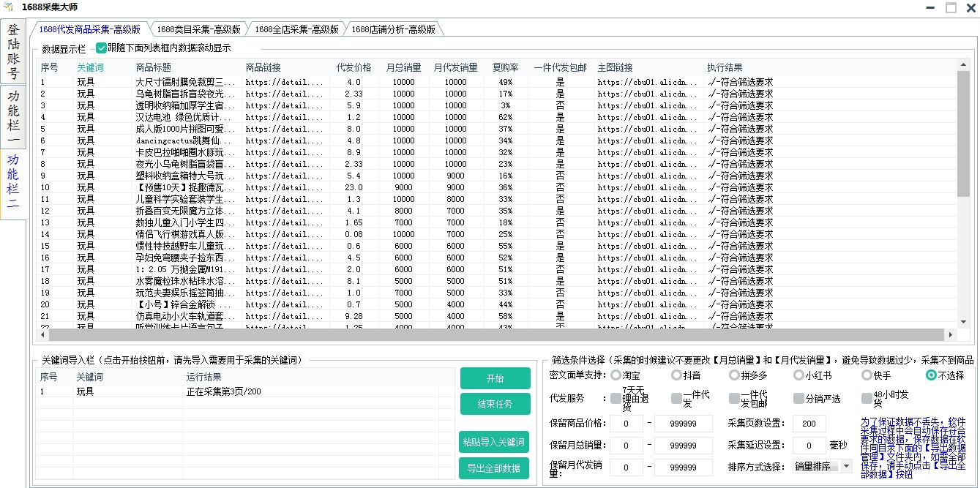Click price cell 23.0 in row 10
This screenshot has width=980, height=488.
pos(354,187)
